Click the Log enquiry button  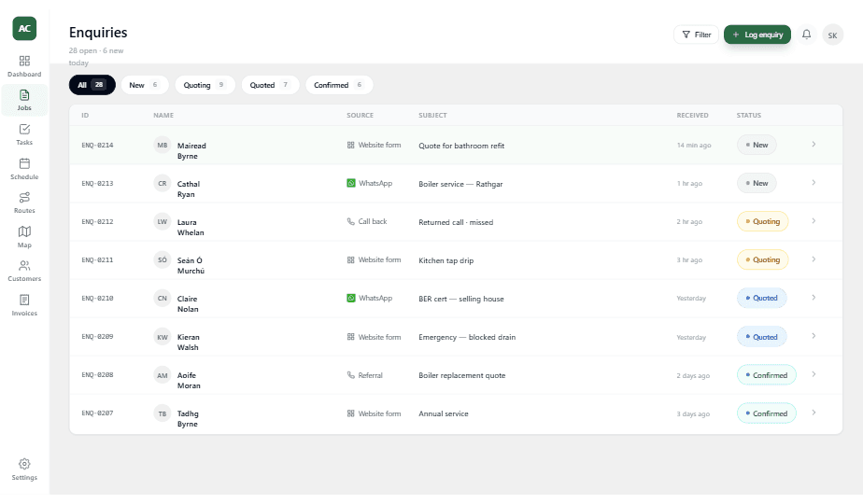(x=757, y=35)
